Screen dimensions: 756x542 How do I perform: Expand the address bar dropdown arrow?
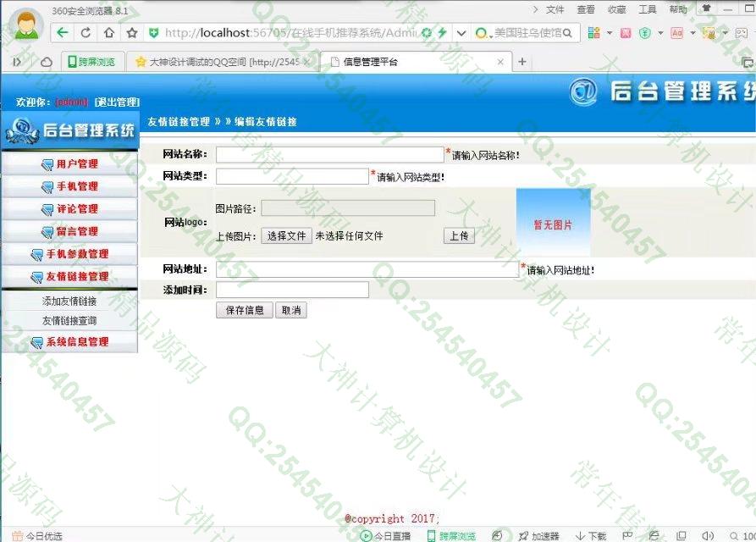[461, 33]
